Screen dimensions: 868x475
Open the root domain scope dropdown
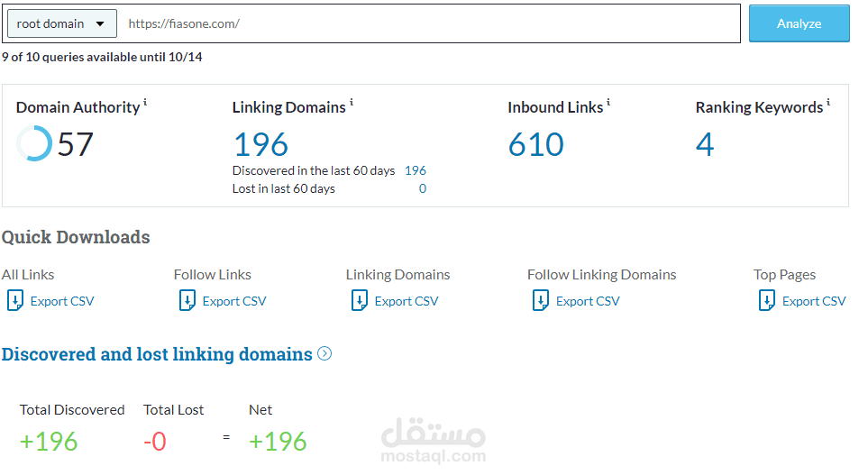point(62,23)
